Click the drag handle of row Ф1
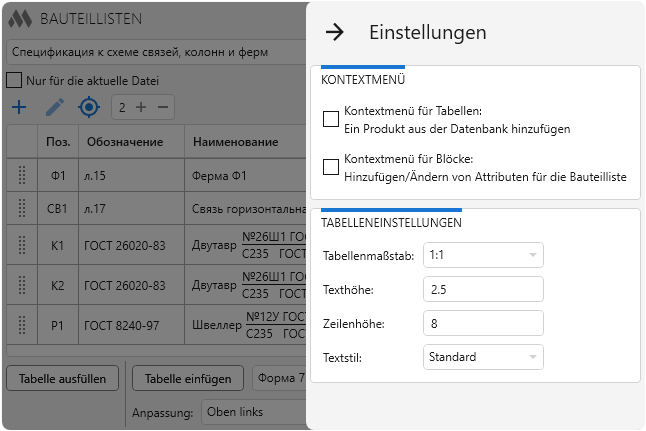 tap(21, 175)
